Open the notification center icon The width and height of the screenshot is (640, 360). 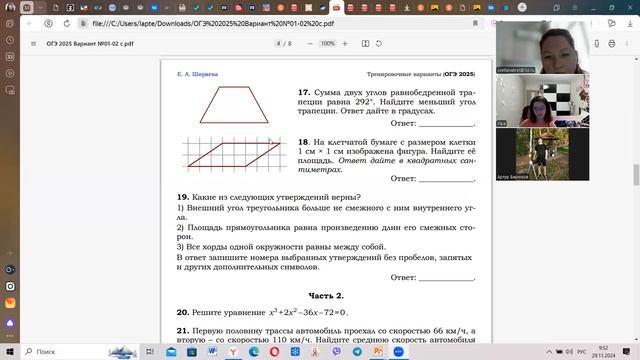click(626, 351)
